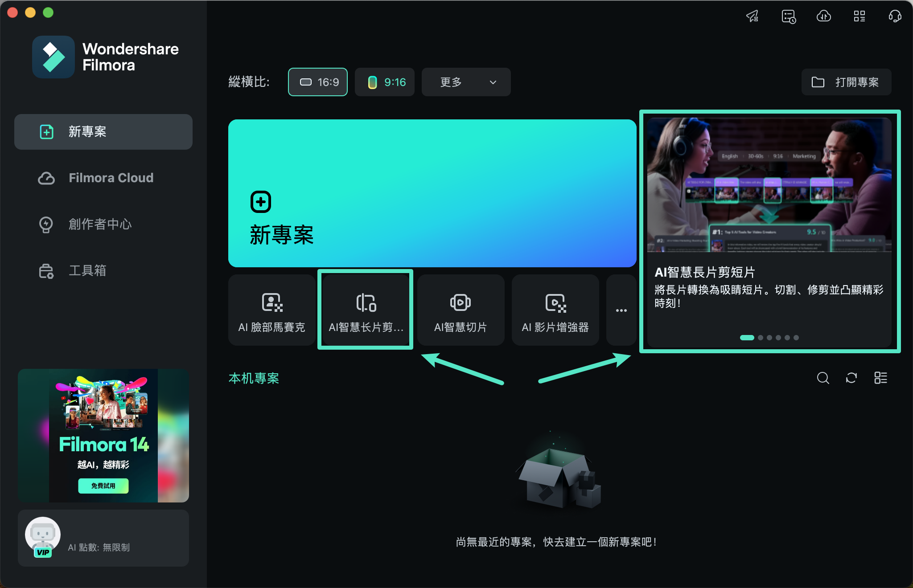Expand the 更多 aspect ratio dropdown
Image resolution: width=913 pixels, height=588 pixels.
coord(466,82)
